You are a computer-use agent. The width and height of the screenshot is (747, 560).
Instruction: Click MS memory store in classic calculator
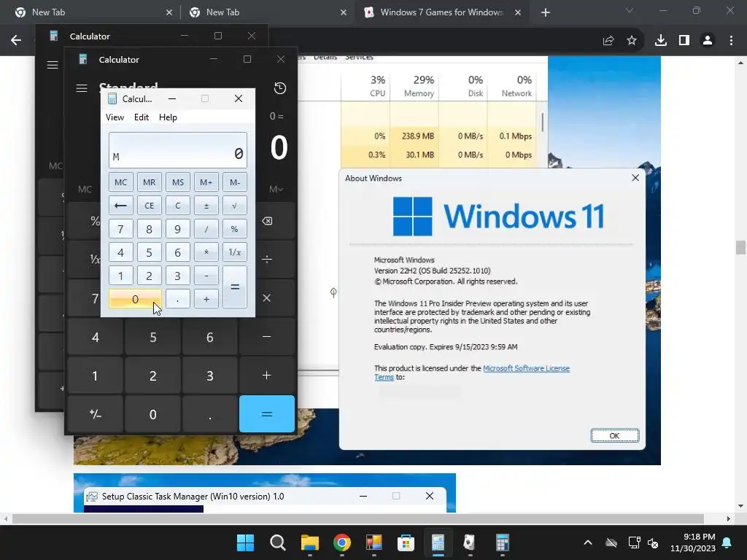tap(178, 182)
